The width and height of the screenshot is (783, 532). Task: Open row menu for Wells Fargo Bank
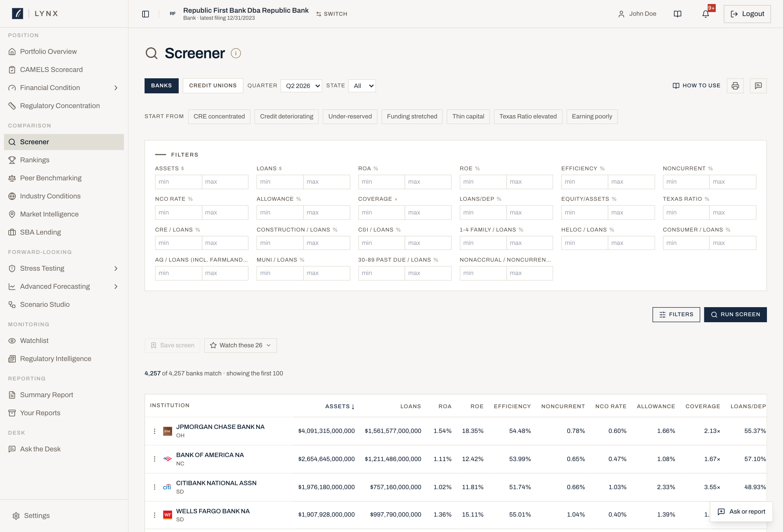pyautogui.click(x=155, y=515)
